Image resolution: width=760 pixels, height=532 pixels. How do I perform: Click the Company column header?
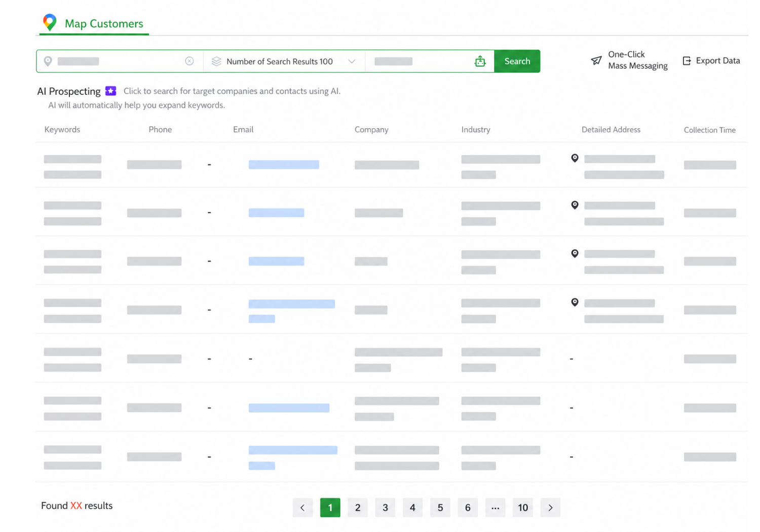(x=371, y=130)
